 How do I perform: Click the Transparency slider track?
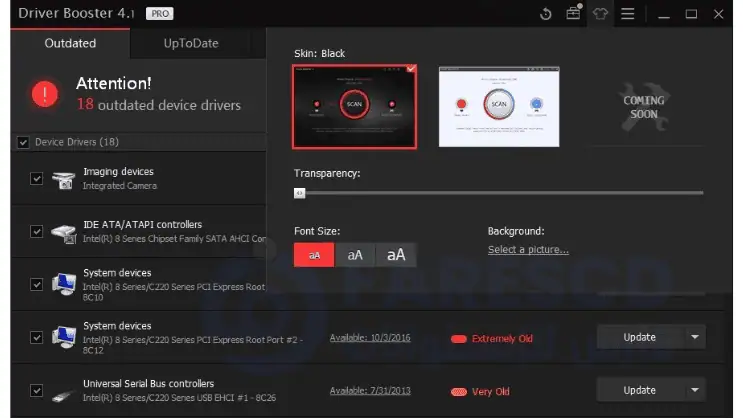tap(498, 193)
